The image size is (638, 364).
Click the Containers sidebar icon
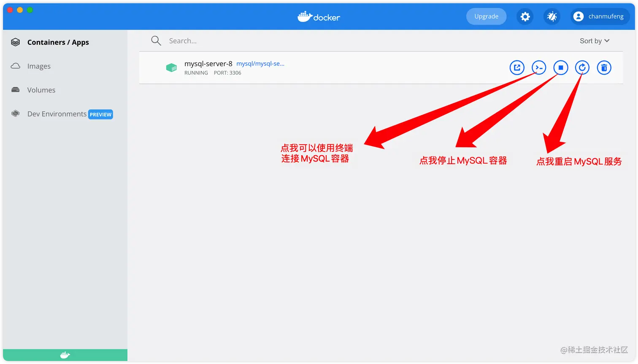(x=16, y=42)
